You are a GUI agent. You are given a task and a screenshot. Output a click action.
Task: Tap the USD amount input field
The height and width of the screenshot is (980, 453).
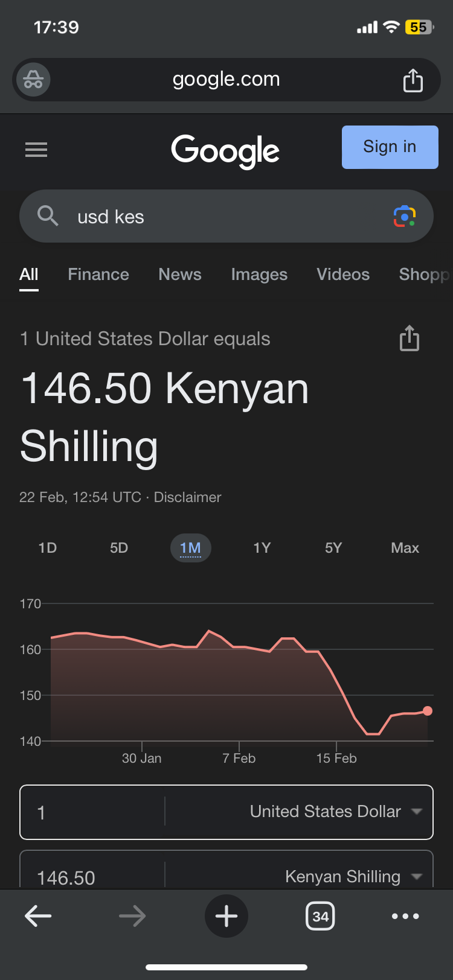click(x=91, y=812)
